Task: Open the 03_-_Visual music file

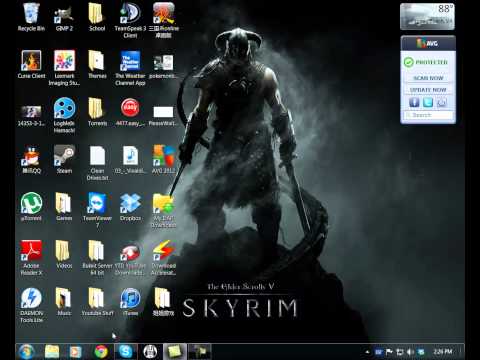Action: coord(130,160)
